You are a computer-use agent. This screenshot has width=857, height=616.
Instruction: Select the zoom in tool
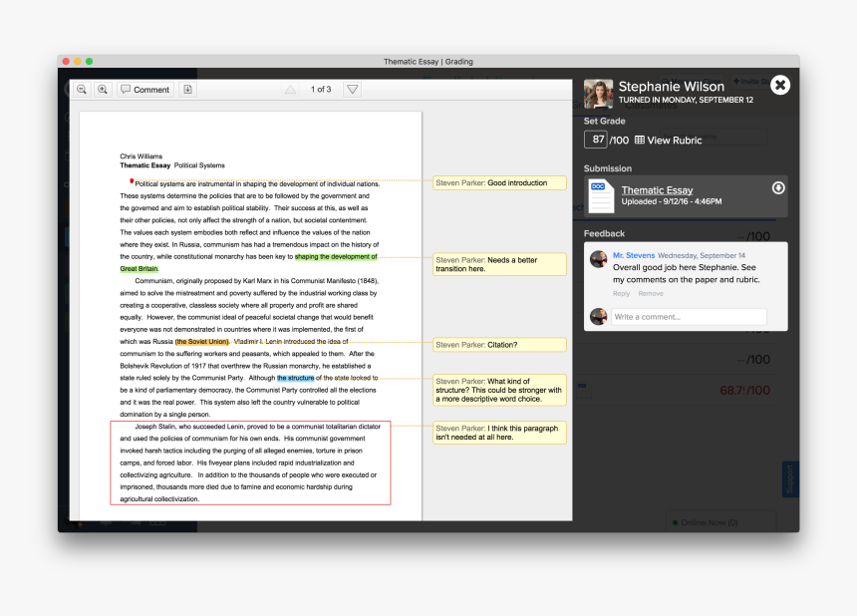pos(102,89)
